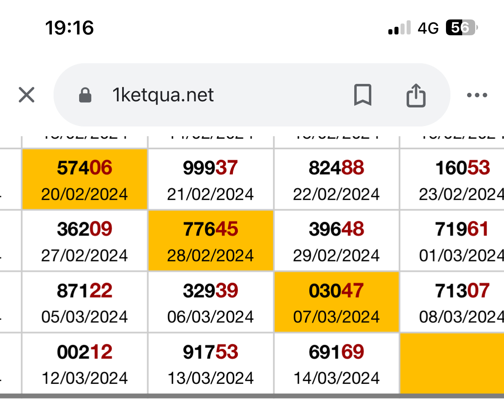Viewport: 504px width, 420px height.
Task: Tap the battery indicator in status bar
Action: 461,28
